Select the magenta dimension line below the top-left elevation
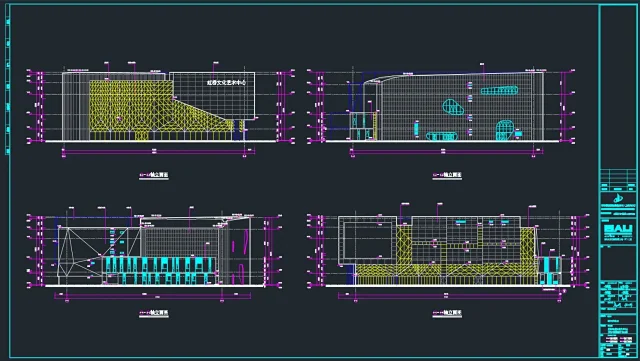 coord(158,152)
